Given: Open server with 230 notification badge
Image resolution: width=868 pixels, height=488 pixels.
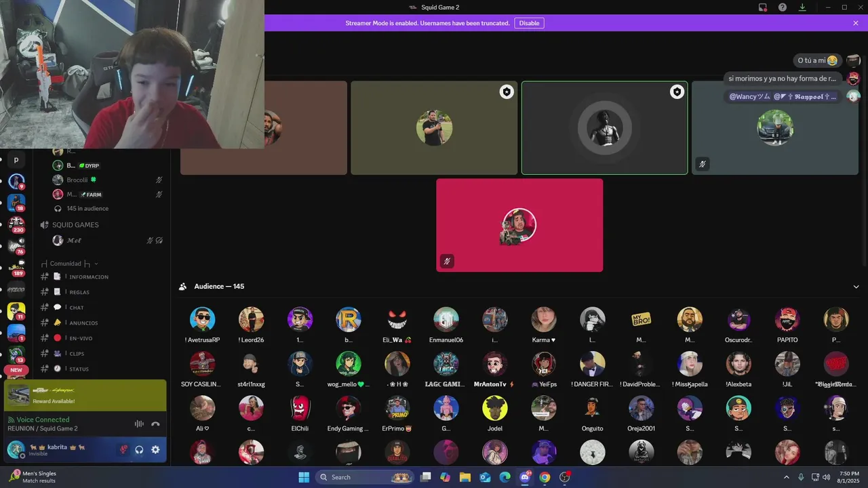Looking at the screenshot, I should point(16,225).
